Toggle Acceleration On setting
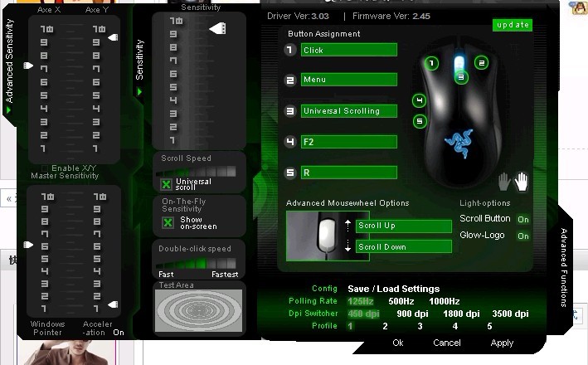Viewport: 588px width, 365px height. point(119,333)
